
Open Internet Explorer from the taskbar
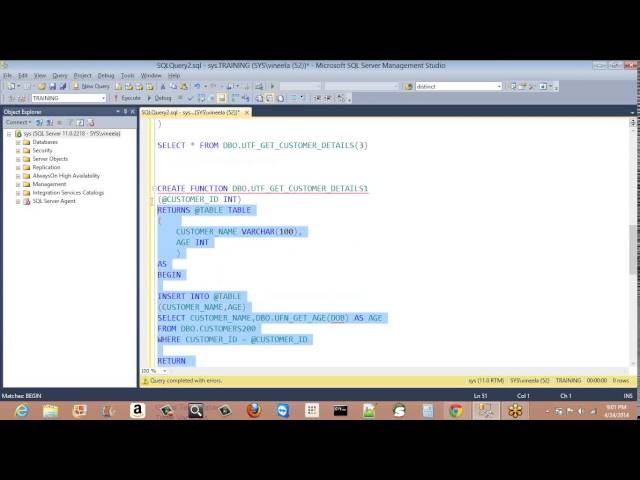(x=21, y=411)
